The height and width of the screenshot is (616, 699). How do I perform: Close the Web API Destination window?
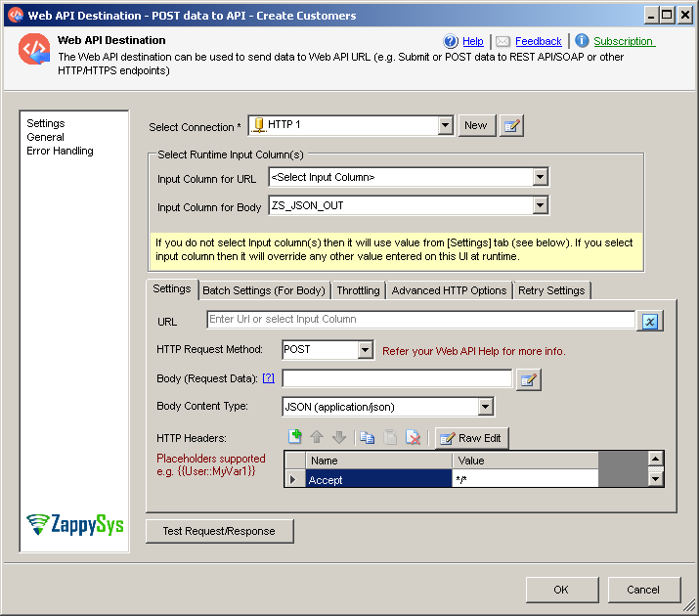click(684, 16)
